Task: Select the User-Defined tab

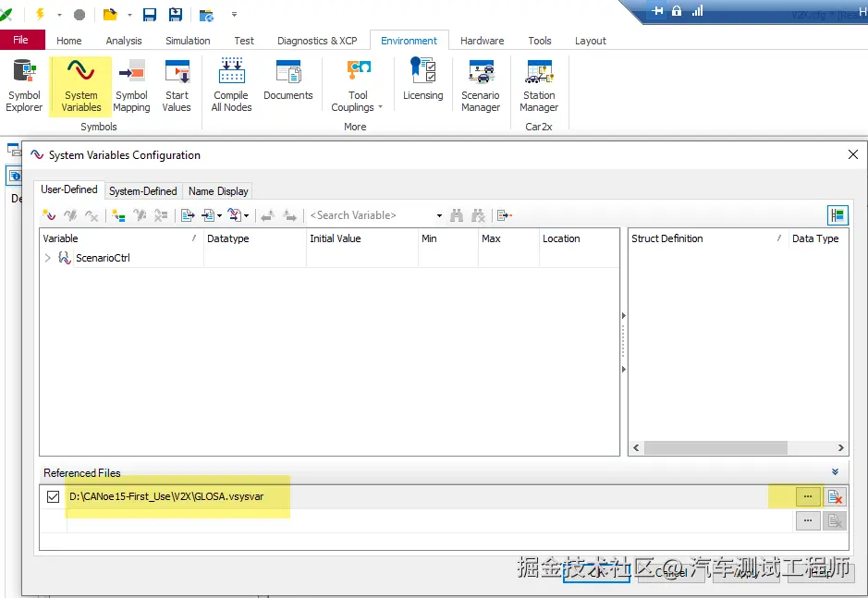Action: [x=69, y=189]
